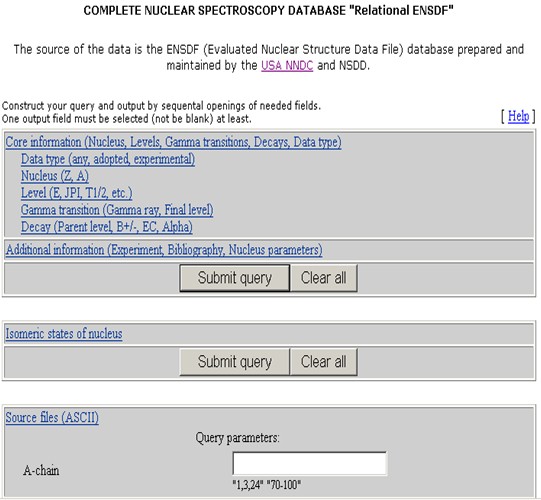Expand the Core information section
Image resolution: width=541 pixels, height=500 pixels.
[174, 142]
